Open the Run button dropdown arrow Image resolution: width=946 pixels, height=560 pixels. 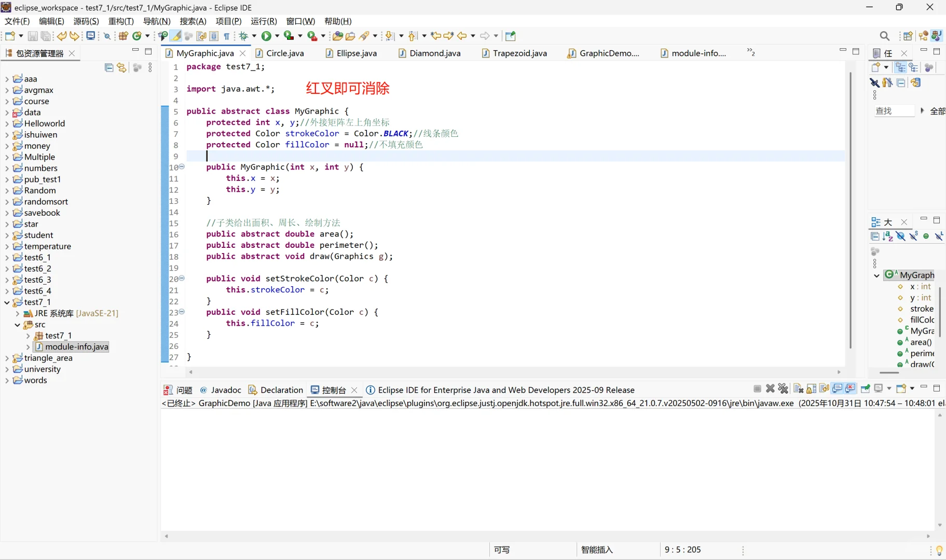tap(276, 36)
